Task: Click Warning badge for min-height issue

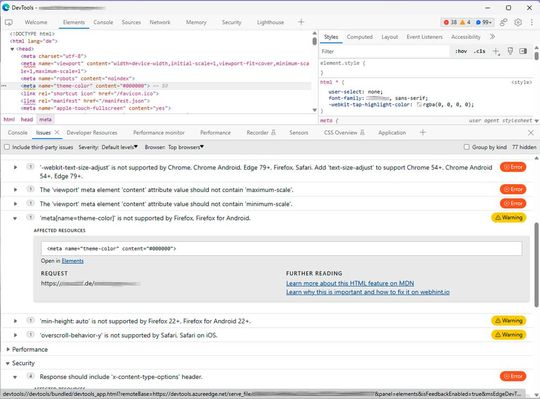Action: [x=509, y=321]
